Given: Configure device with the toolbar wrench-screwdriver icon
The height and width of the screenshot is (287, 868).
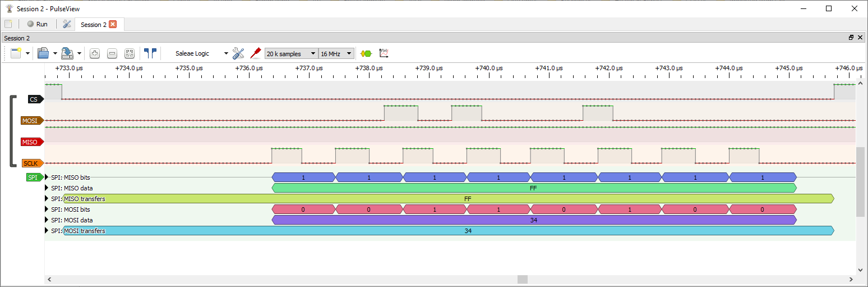Looking at the screenshot, I should (x=238, y=53).
